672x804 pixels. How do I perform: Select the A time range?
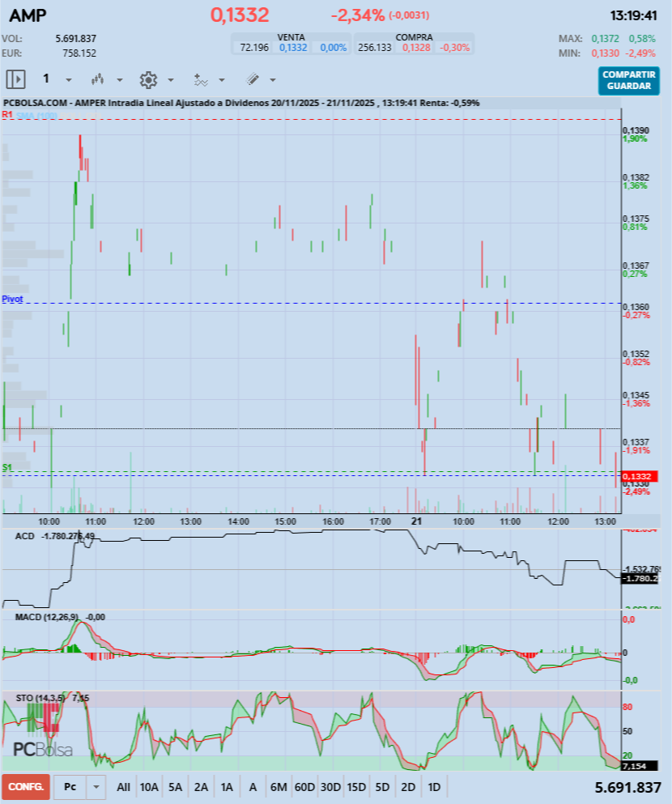click(x=253, y=786)
